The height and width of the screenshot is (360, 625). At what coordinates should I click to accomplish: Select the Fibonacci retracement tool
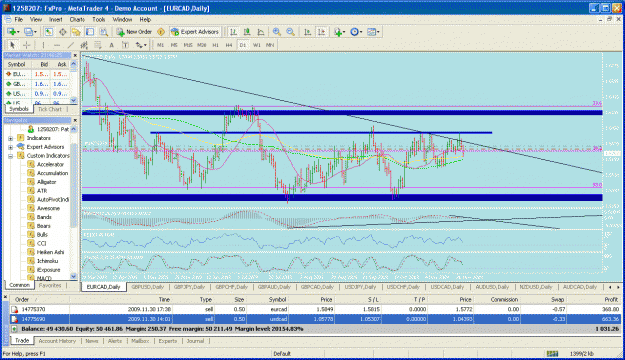pos(98,45)
